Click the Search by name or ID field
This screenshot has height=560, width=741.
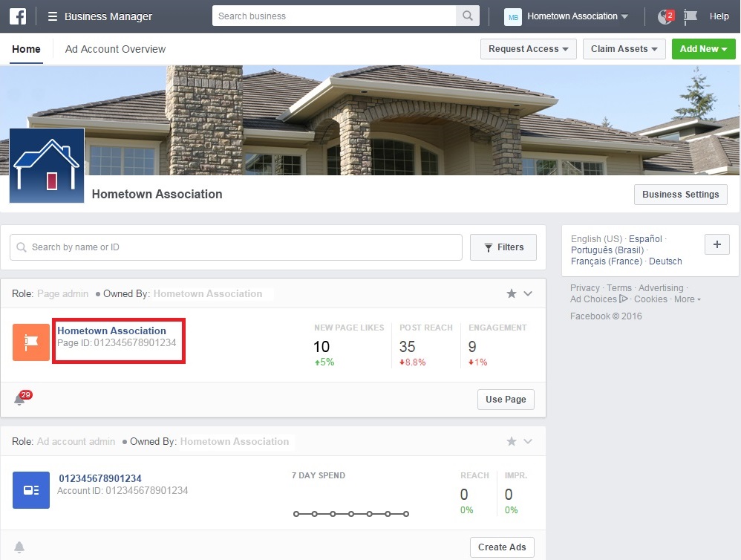(236, 247)
